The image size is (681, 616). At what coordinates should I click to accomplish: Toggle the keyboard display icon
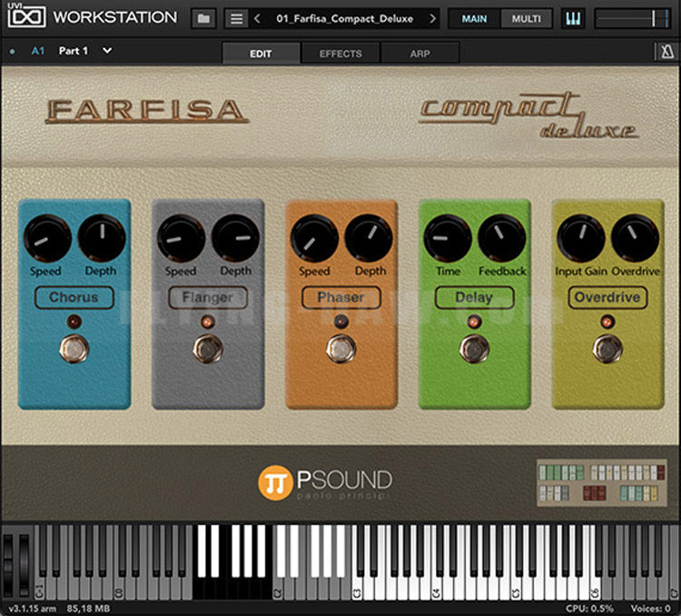(573, 19)
